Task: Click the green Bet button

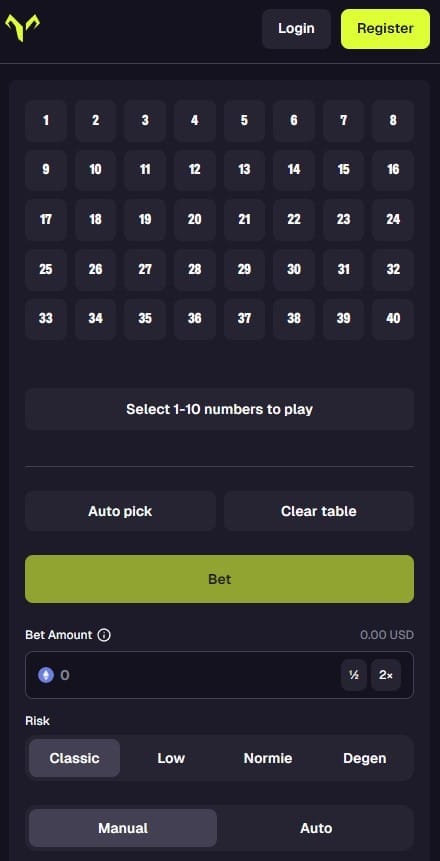Action: point(219,579)
